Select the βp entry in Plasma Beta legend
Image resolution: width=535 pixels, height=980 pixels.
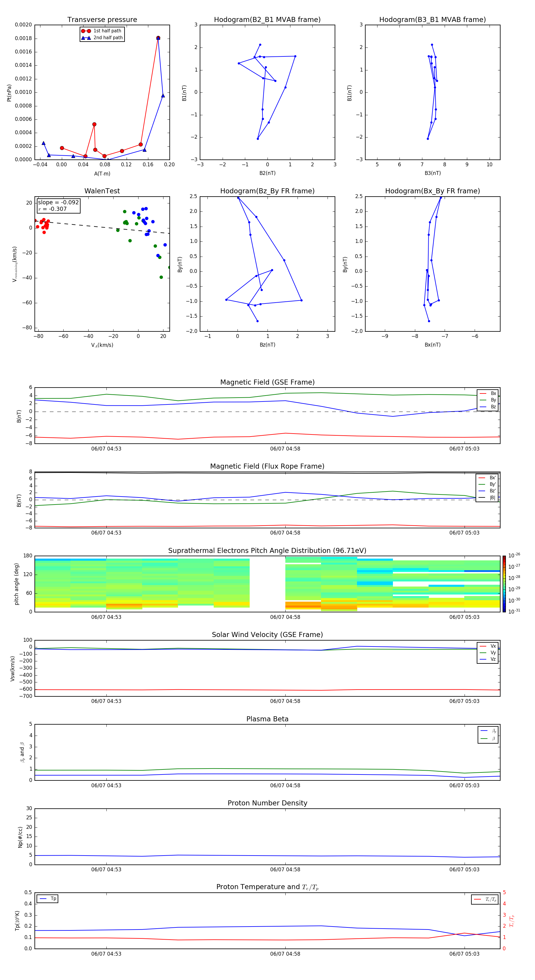click(x=488, y=731)
